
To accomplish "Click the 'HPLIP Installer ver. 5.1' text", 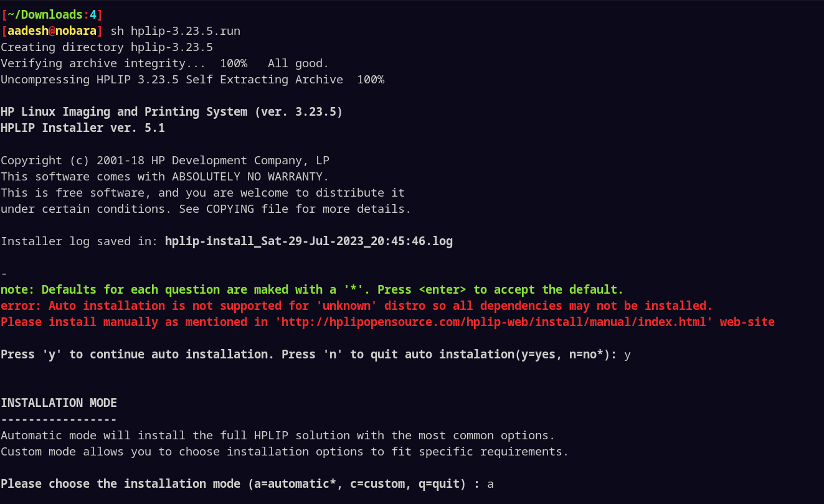I will point(82,128).
